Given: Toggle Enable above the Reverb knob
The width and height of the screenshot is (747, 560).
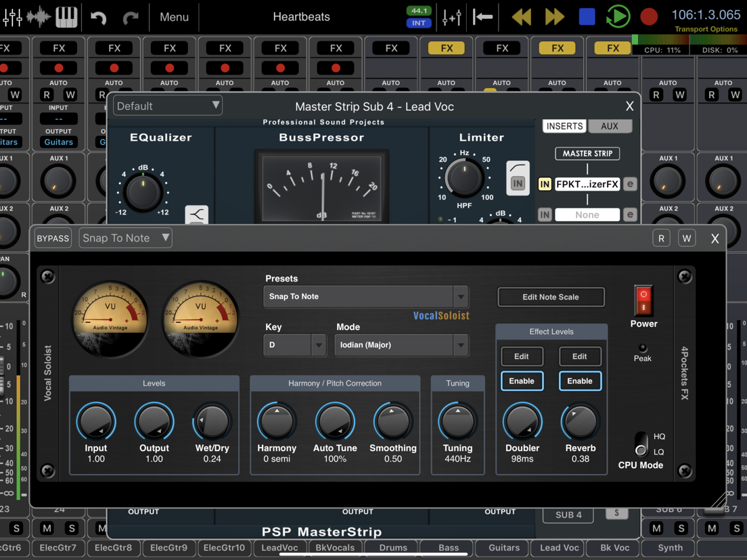Looking at the screenshot, I should 580,381.
